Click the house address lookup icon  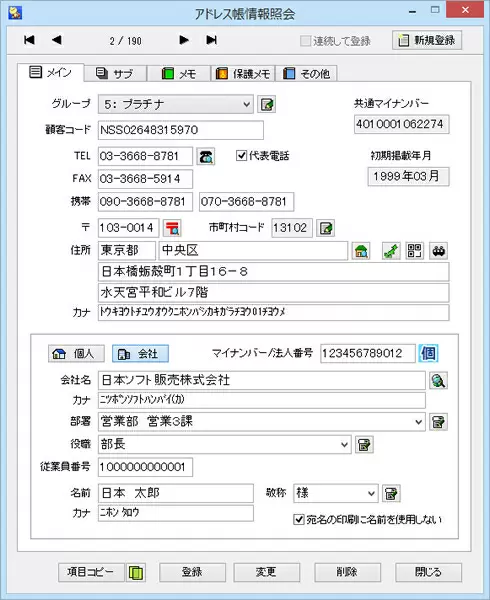point(361,251)
